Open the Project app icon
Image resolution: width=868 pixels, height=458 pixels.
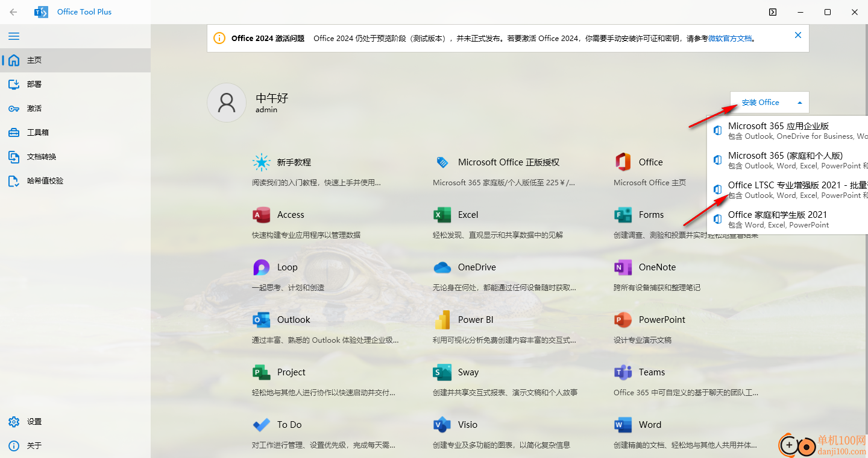pos(262,372)
